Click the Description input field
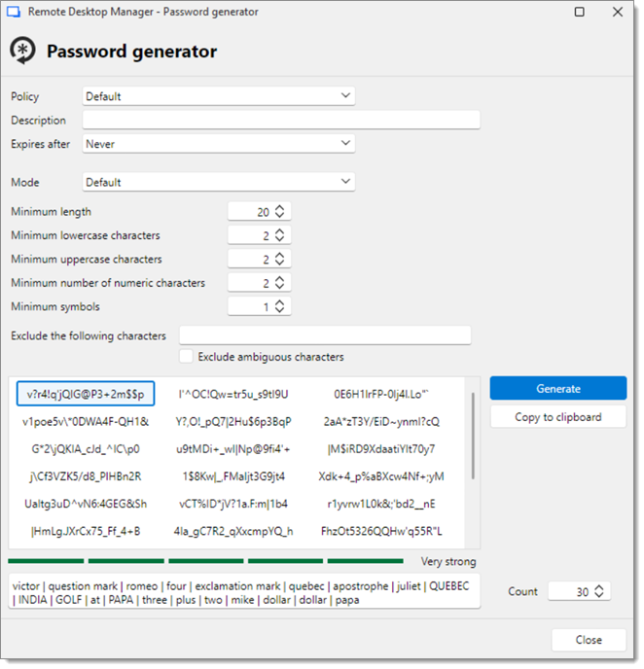Screen dimensions: 644x669 coord(283,121)
